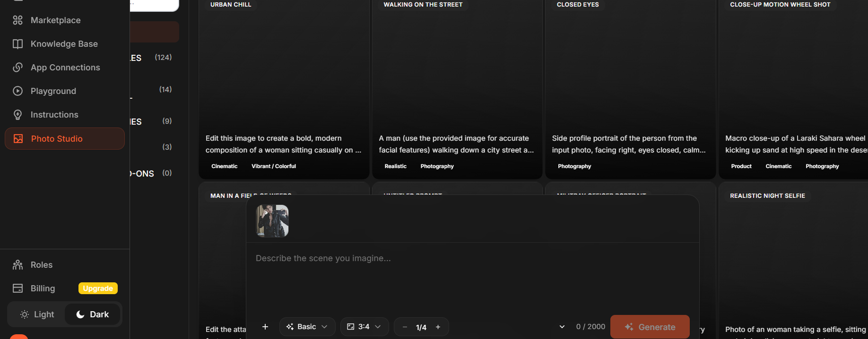Viewport: 868px width, 339px height.
Task: Click the Product tag on Wheel Shot card
Action: click(x=741, y=166)
